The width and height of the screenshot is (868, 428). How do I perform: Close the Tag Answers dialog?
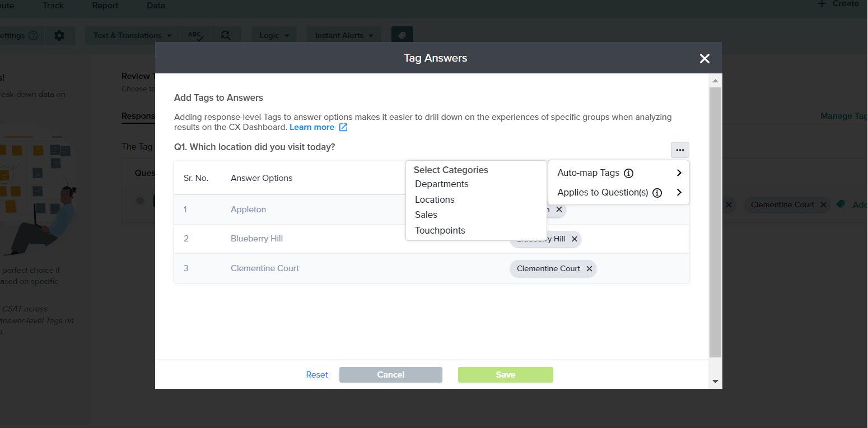[x=704, y=58]
